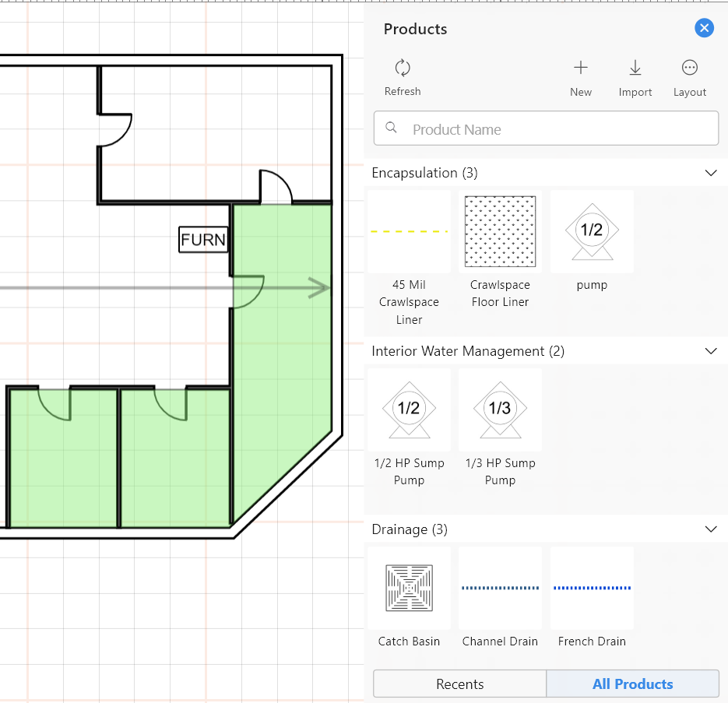Click the search magnifier icon
Screen dimensions: 728x703
tap(392, 128)
